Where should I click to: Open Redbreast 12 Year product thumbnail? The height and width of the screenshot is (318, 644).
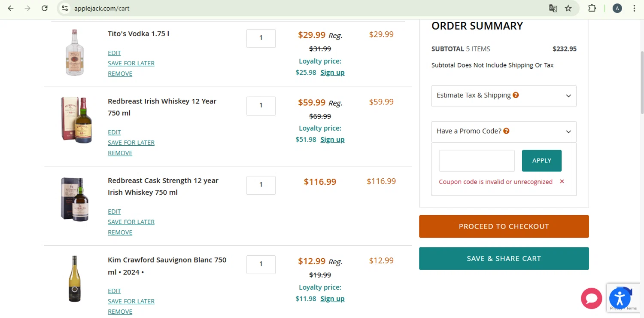pyautogui.click(x=76, y=120)
